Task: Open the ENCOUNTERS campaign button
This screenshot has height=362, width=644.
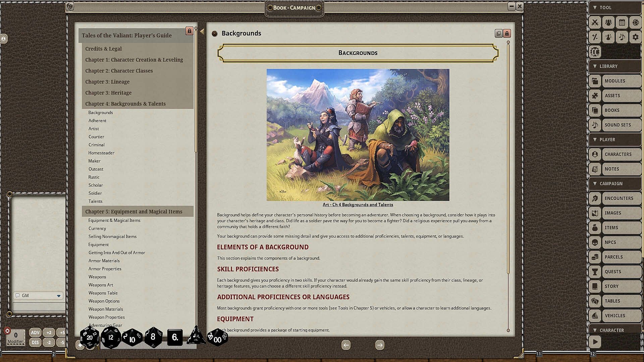Action: (619, 198)
